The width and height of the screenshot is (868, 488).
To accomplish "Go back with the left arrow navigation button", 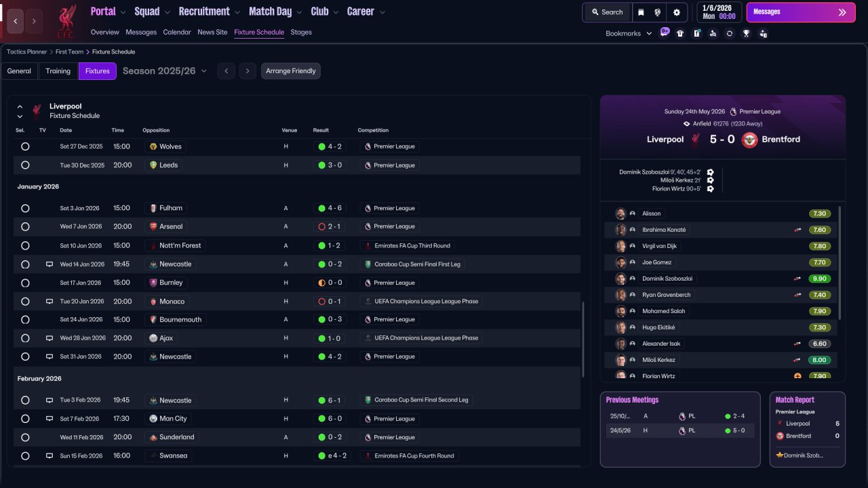I will coord(15,21).
